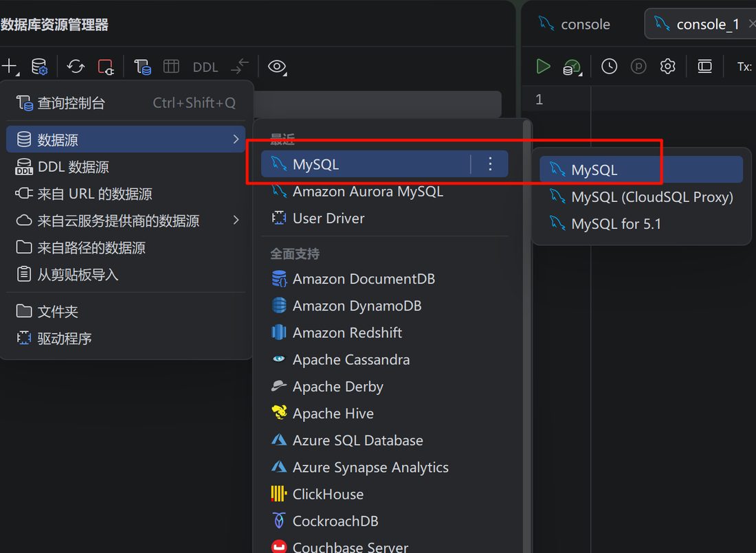
Task: Select CockroachDB data source
Action: pos(384,521)
